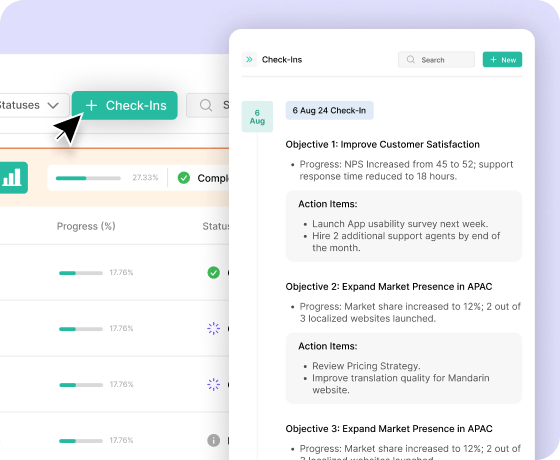Click Action Items heading under Objective 2
The width and height of the screenshot is (560, 460).
tap(328, 346)
